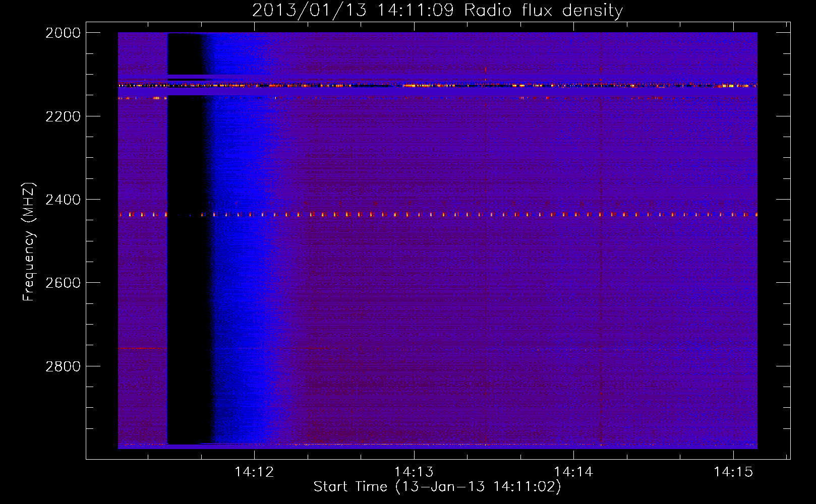
Task: Click the 14:15 time axis label
Action: (x=733, y=472)
